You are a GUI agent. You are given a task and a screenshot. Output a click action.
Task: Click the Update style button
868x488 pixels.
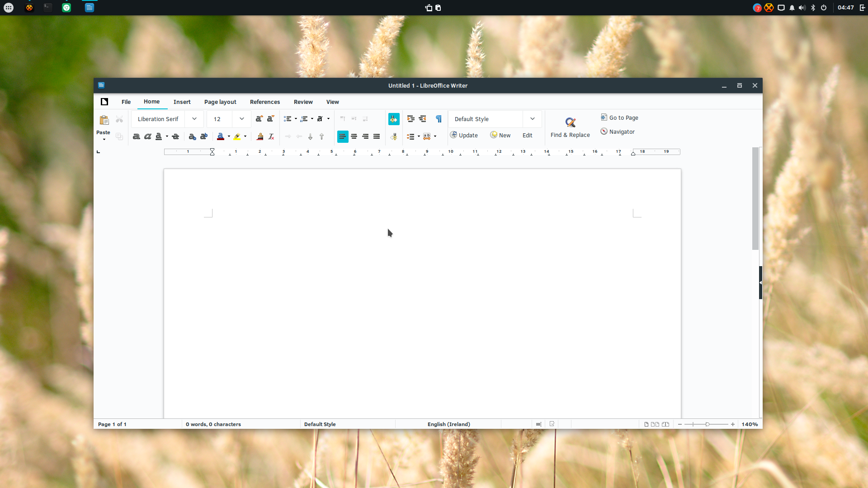click(464, 135)
